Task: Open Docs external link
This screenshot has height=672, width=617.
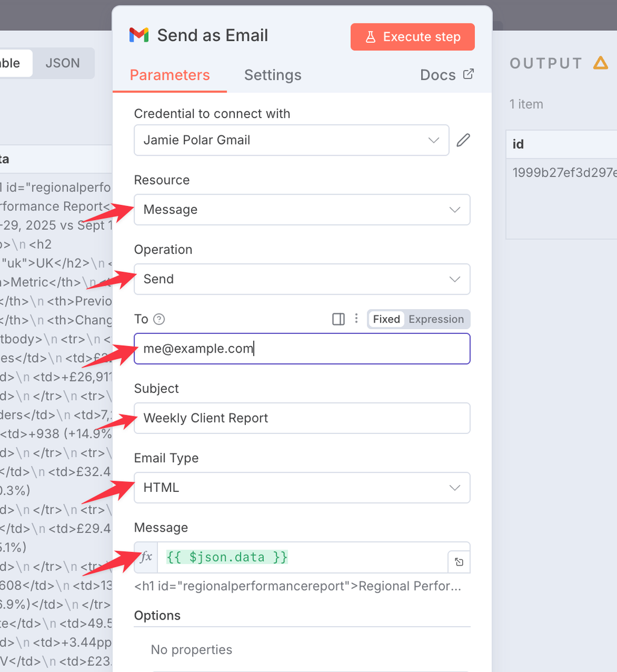Action: pos(446,75)
